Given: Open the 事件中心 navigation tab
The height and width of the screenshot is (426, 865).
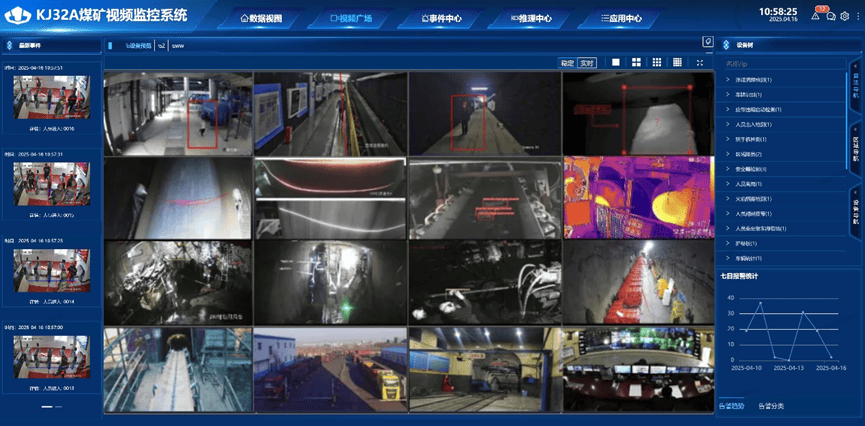Looking at the screenshot, I should pyautogui.click(x=441, y=18).
